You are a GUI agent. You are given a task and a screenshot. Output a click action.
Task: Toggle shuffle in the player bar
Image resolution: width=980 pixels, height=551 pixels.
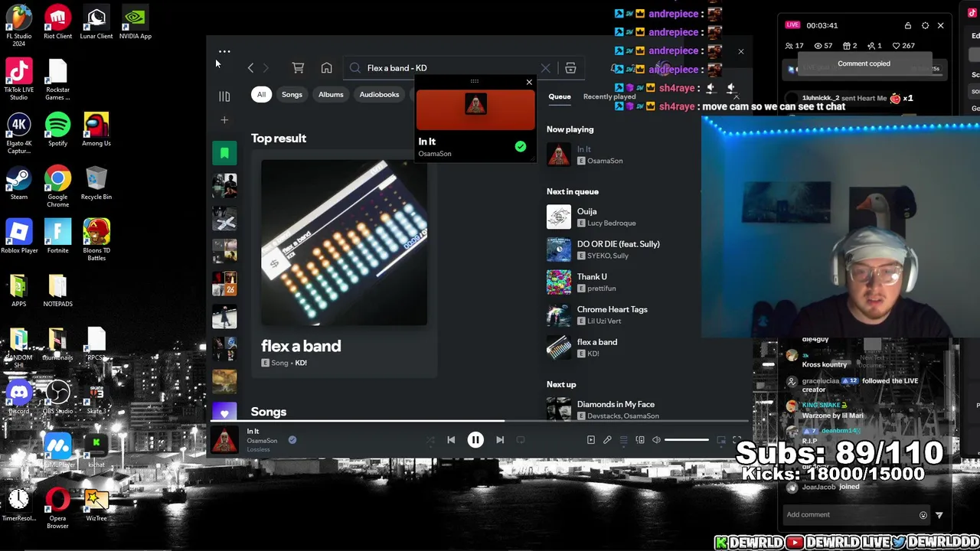pos(430,440)
